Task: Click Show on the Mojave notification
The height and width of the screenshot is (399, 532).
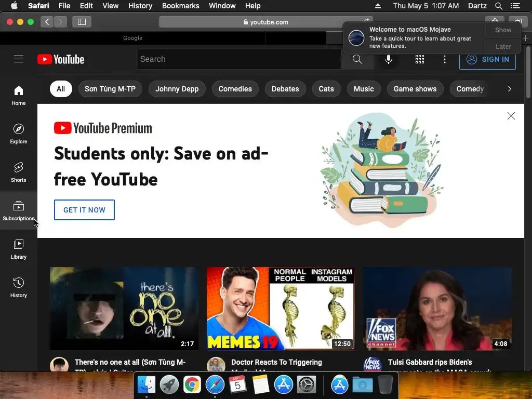Action: (x=503, y=30)
